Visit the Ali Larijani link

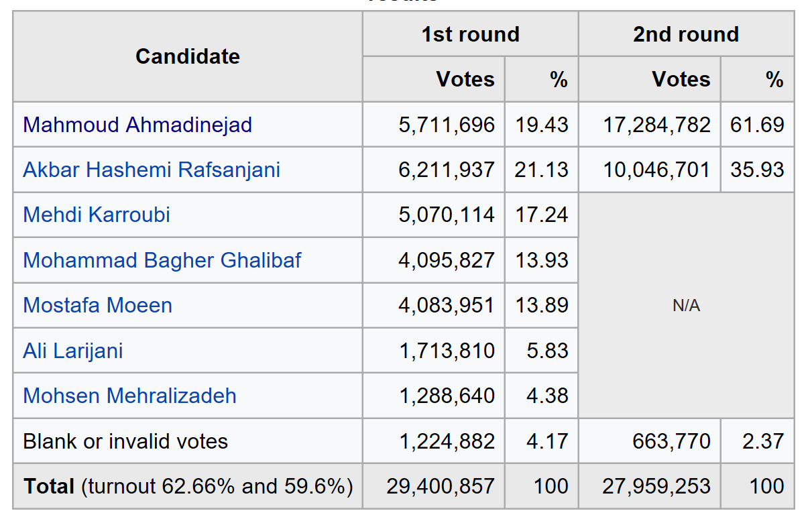[x=73, y=351]
